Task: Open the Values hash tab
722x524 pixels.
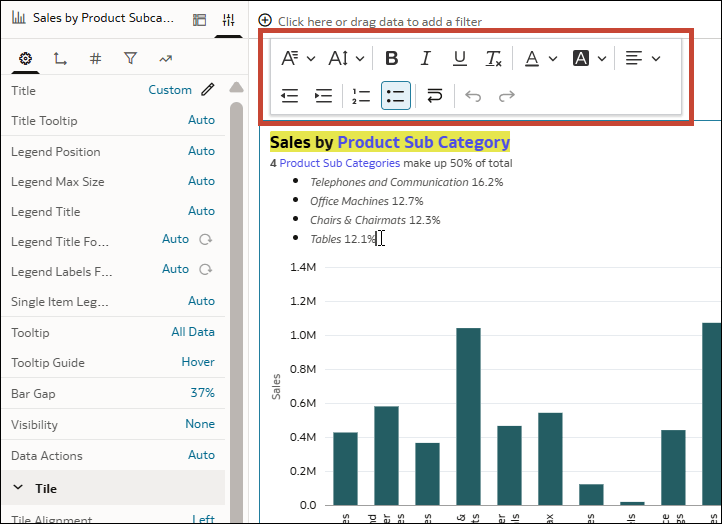Action: click(x=95, y=58)
